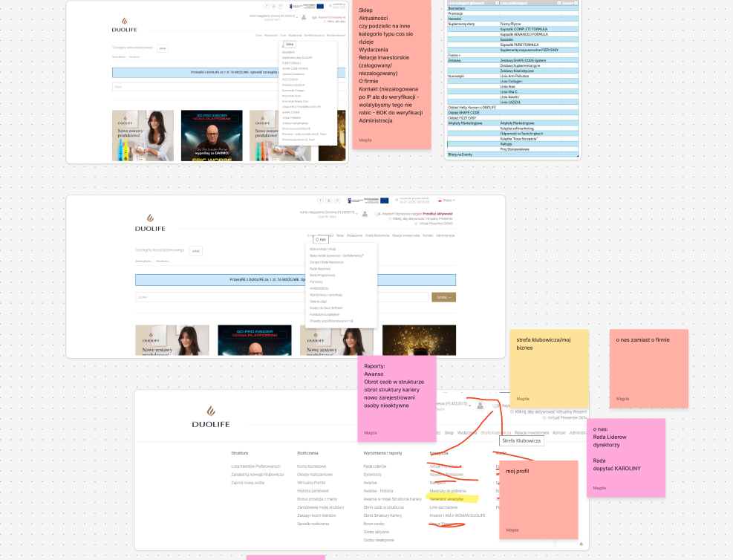Screen dimensions: 733x560
Task: Click 'Sklep' menu item in middle screenshot
Action: (x=340, y=235)
